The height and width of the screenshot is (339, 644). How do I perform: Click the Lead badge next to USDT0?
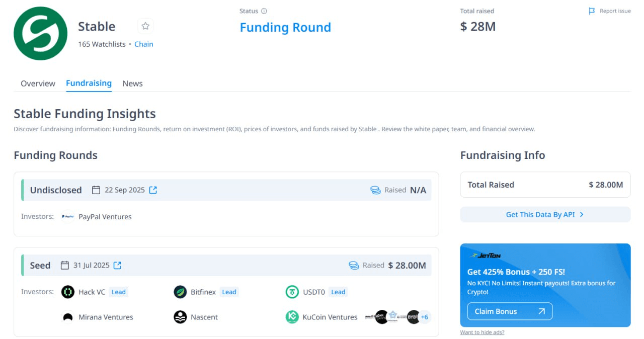click(338, 292)
